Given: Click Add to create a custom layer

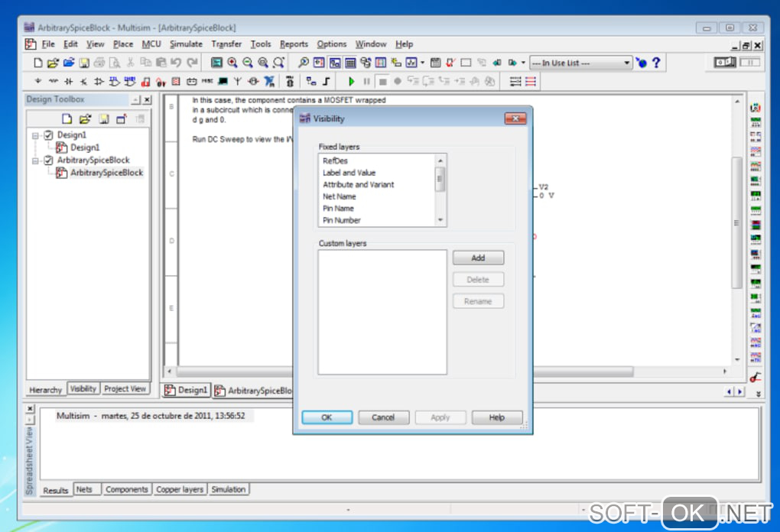Looking at the screenshot, I should (478, 258).
